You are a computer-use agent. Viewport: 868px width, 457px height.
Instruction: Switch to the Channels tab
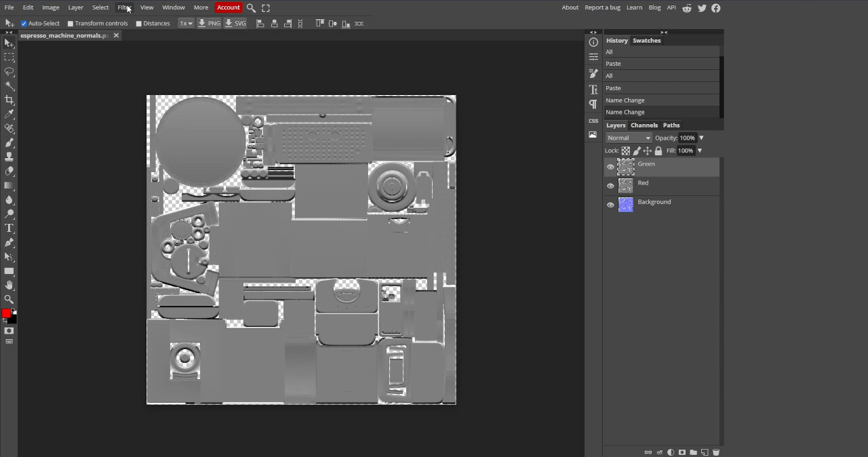(644, 125)
